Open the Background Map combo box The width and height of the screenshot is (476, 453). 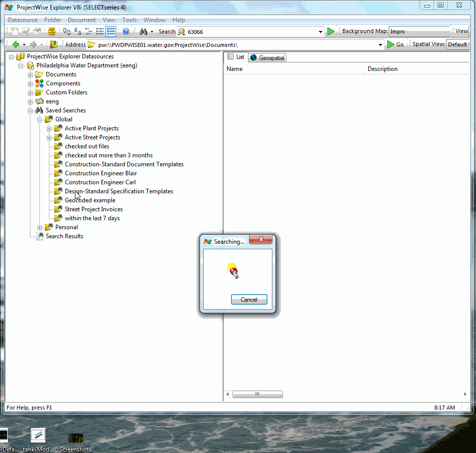419,31
